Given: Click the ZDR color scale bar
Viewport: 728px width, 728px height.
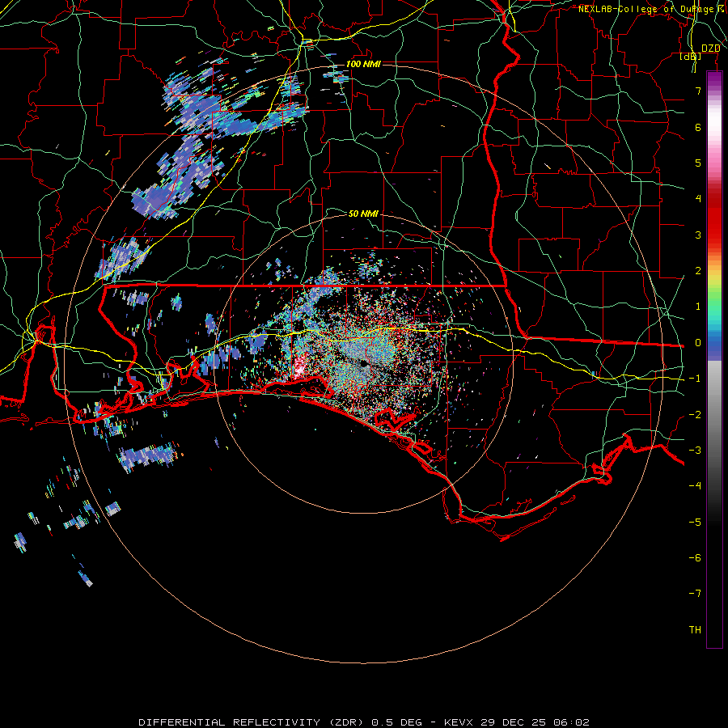Looking at the screenshot, I should coord(714,359).
